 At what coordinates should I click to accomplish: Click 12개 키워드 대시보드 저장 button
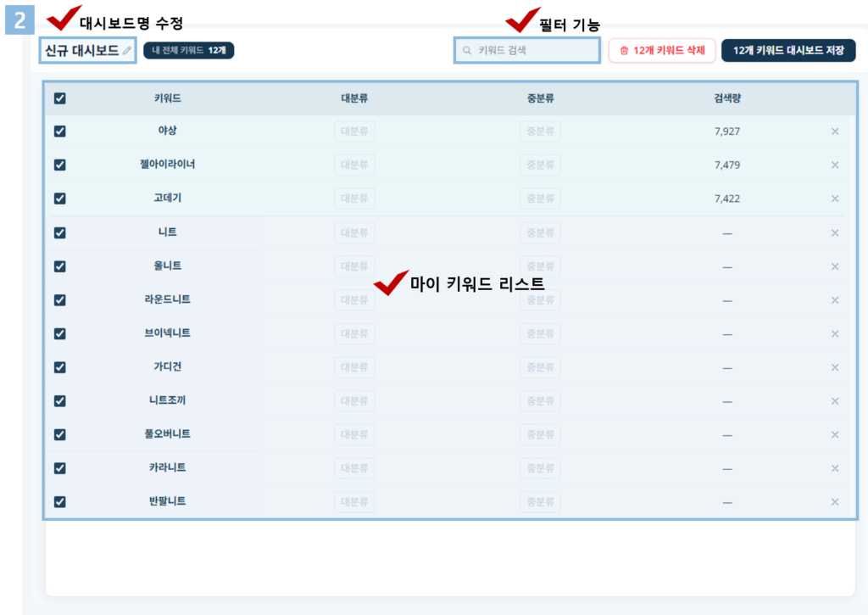point(788,51)
